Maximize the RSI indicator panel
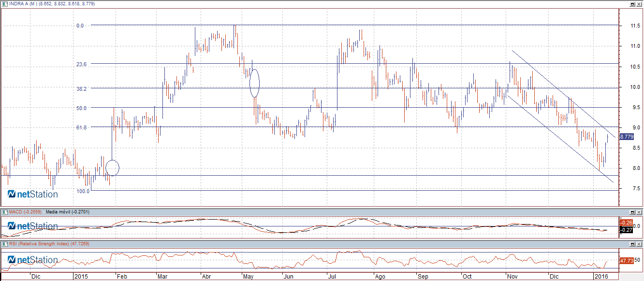This screenshot has width=644, height=281. coord(632,244)
